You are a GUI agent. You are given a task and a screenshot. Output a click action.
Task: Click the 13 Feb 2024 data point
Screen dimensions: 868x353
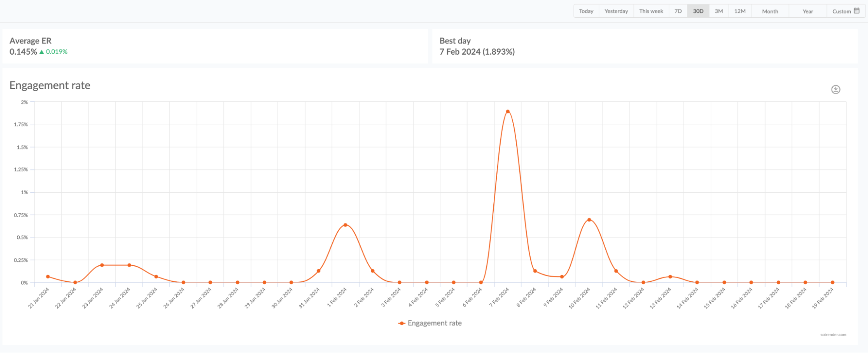tap(670, 277)
